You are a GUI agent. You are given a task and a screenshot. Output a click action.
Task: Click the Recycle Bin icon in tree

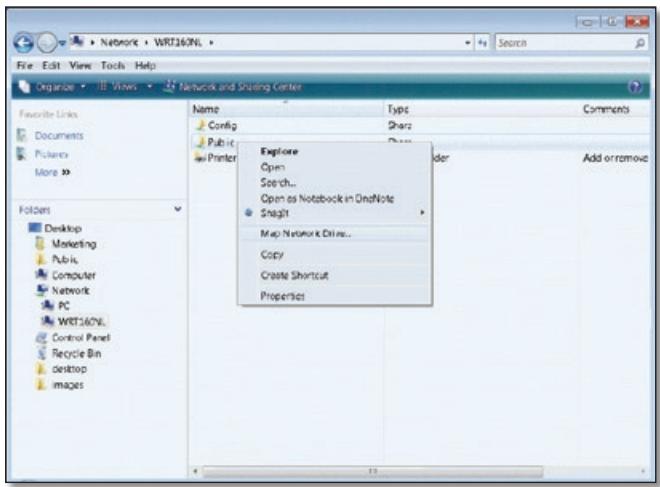click(42, 353)
